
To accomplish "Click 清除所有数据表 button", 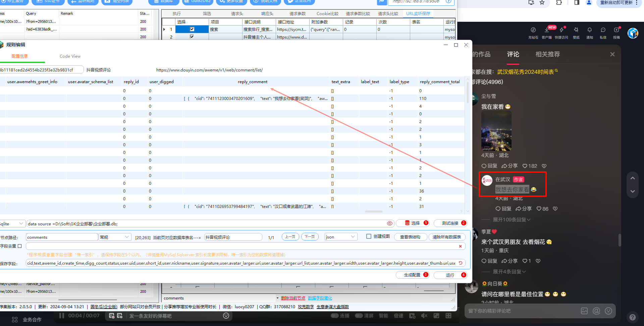I will click(447, 237).
